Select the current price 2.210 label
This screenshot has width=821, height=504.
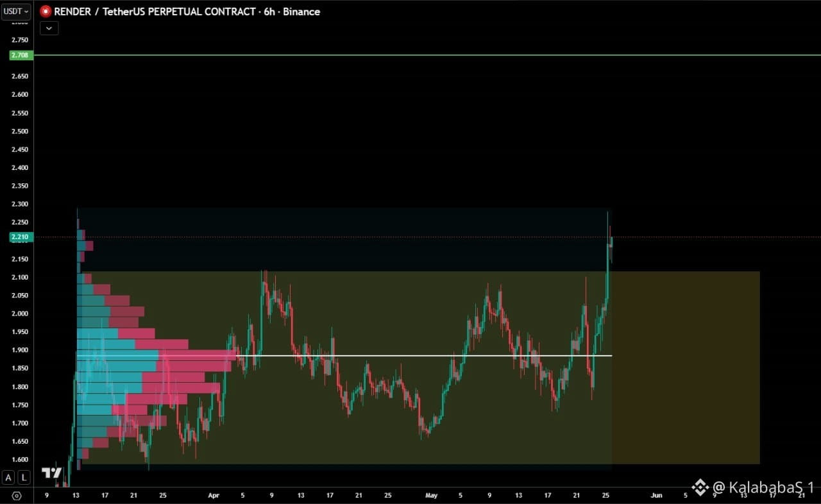[20, 237]
